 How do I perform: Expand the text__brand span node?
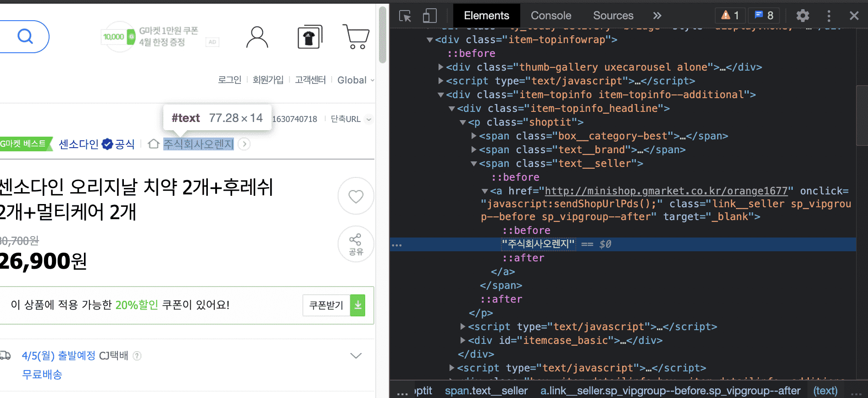pyautogui.click(x=473, y=150)
